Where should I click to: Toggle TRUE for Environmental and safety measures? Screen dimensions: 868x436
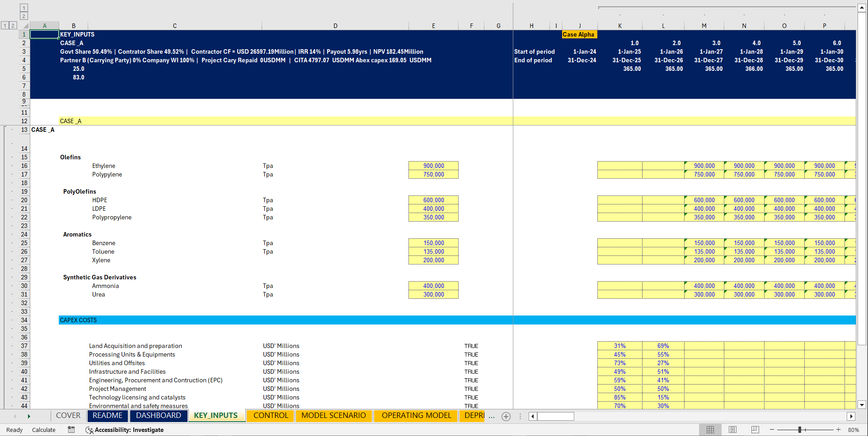point(471,406)
